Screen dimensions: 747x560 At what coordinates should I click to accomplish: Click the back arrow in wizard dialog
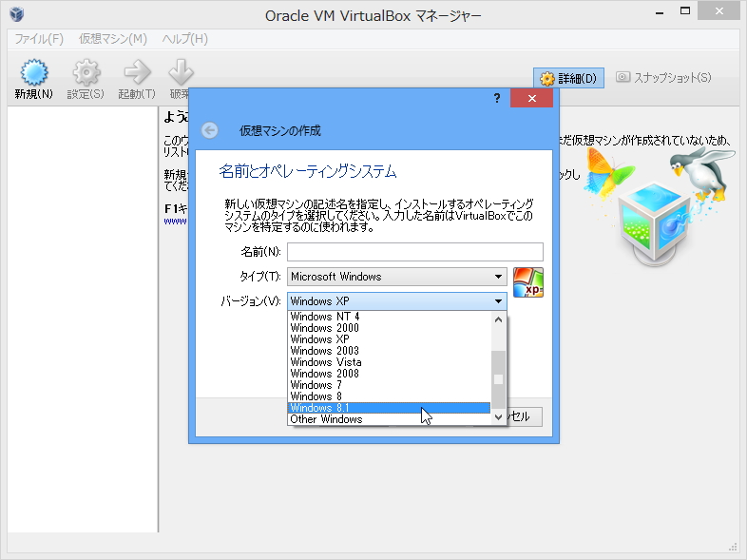(210, 130)
